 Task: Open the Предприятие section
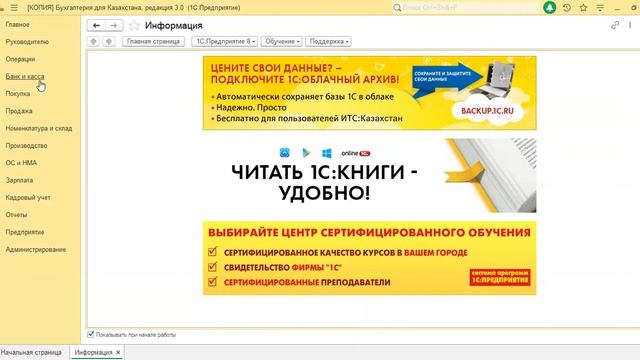(25, 232)
